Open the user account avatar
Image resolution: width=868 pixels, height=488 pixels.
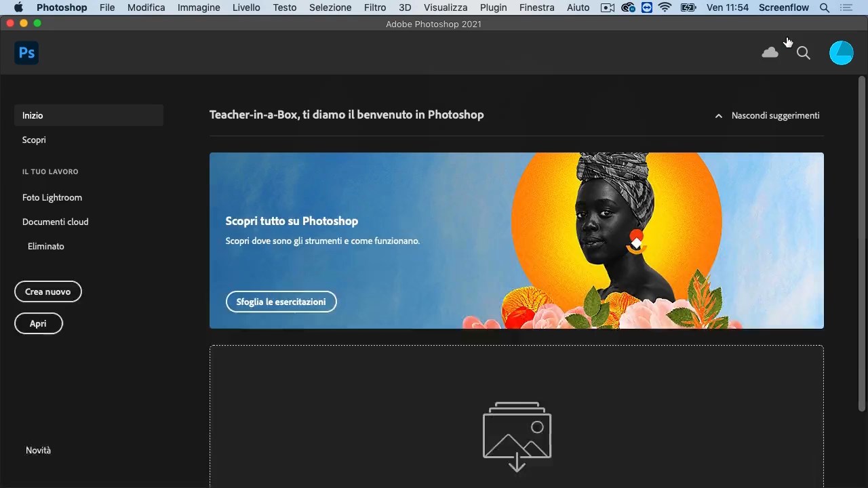[x=842, y=53]
